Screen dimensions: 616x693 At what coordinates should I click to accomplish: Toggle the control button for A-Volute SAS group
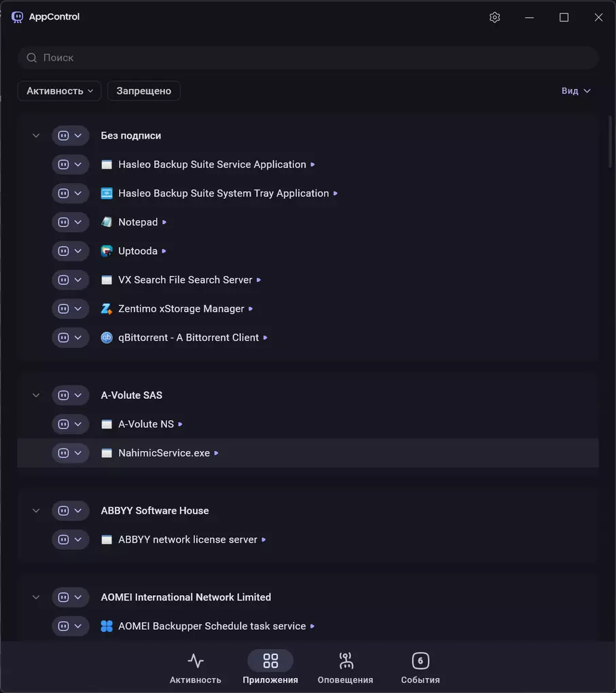pos(64,395)
